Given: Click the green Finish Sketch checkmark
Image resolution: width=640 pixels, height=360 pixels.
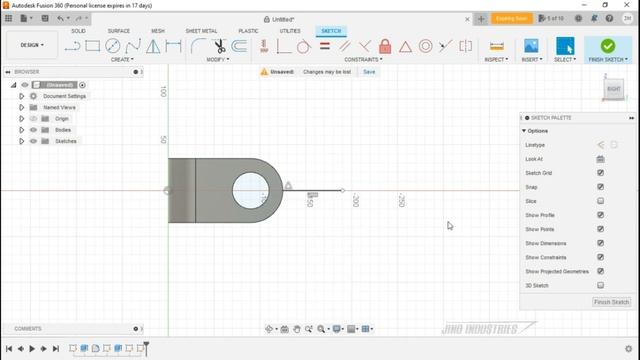Looking at the screenshot, I should pos(608,46).
